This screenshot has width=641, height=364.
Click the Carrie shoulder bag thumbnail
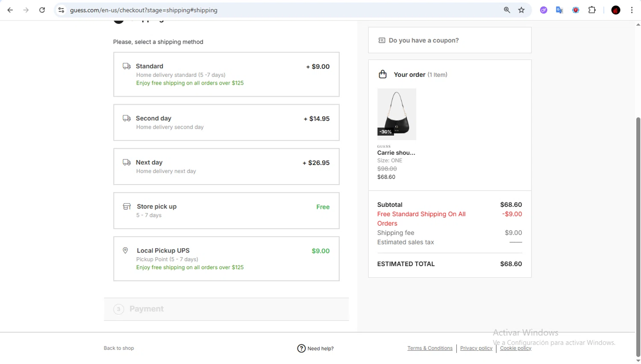point(397,114)
